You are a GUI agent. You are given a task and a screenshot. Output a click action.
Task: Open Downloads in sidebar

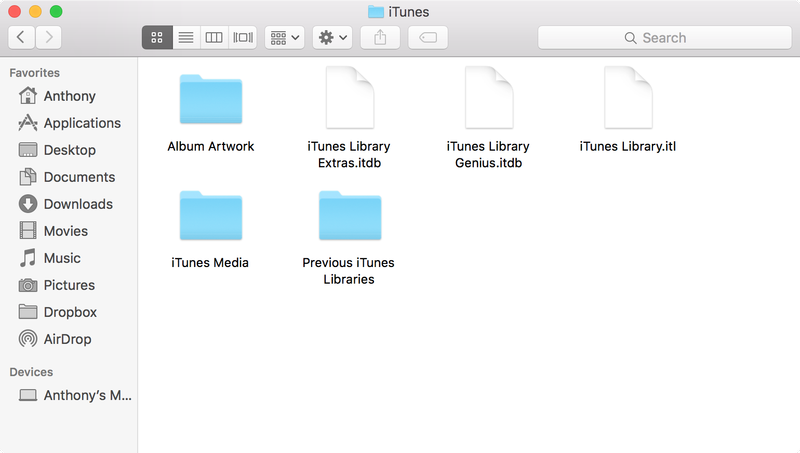click(69, 204)
